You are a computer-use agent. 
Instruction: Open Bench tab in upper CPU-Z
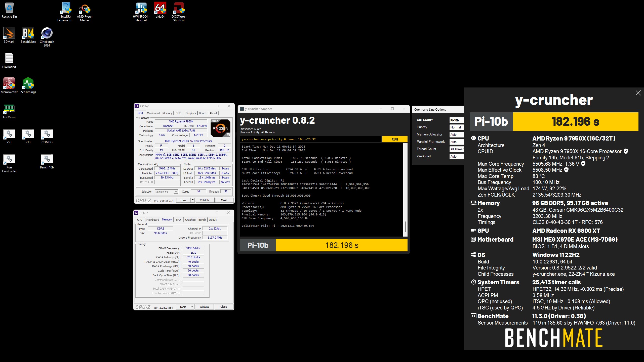[x=203, y=113]
